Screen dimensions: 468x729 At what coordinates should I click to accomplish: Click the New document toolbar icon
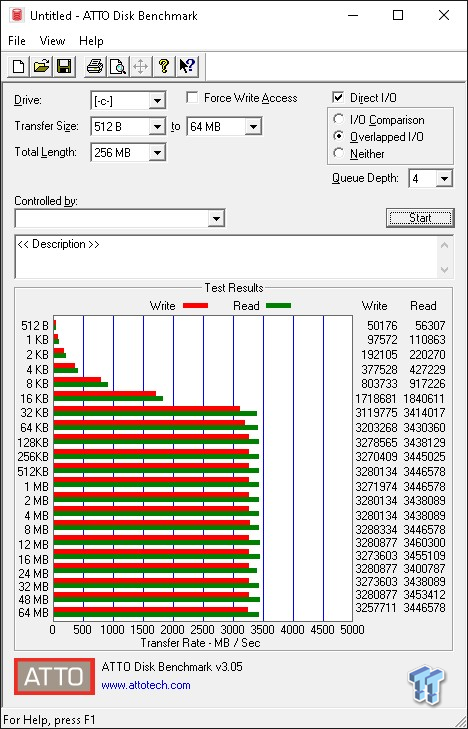pyautogui.click(x=19, y=66)
